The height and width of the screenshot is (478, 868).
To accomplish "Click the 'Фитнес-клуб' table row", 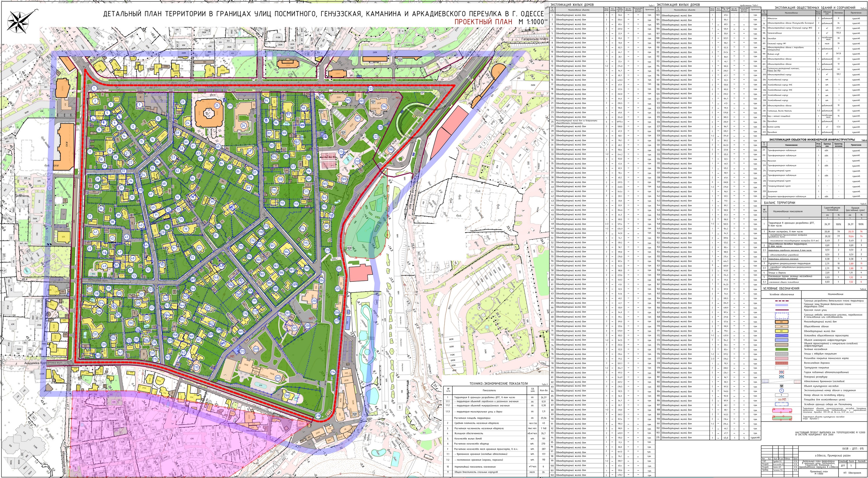I will click(814, 53).
